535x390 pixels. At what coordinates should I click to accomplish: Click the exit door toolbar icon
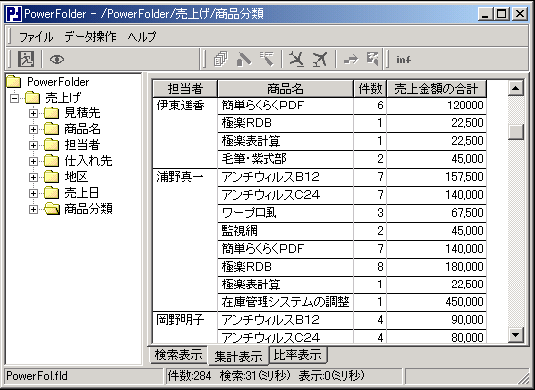pos(26,59)
